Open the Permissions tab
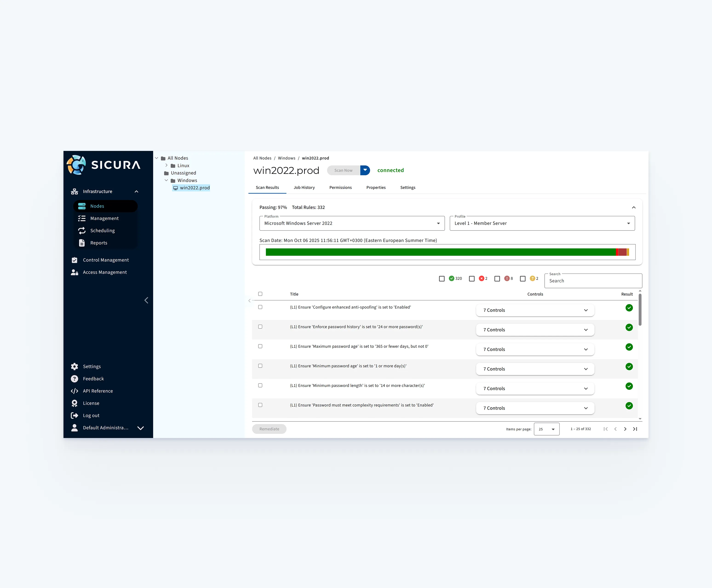 [x=340, y=188]
